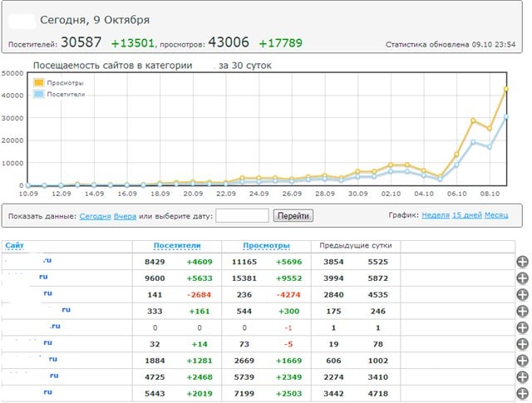Expand the plus icon for the 8429 visitors row

click(x=523, y=262)
